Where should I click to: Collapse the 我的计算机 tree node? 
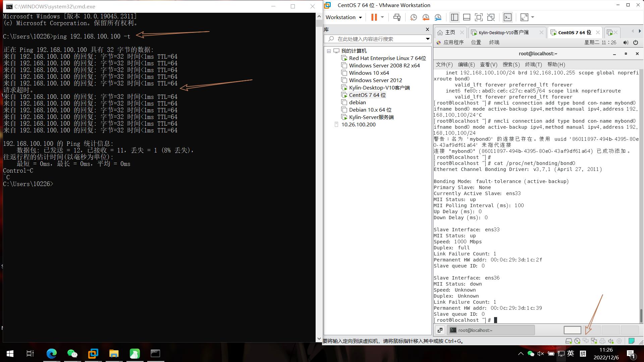329,51
